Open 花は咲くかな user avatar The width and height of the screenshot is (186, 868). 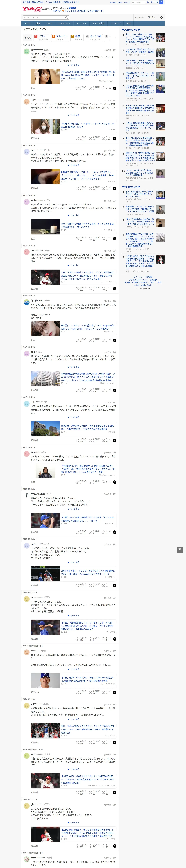tap(26, 302)
